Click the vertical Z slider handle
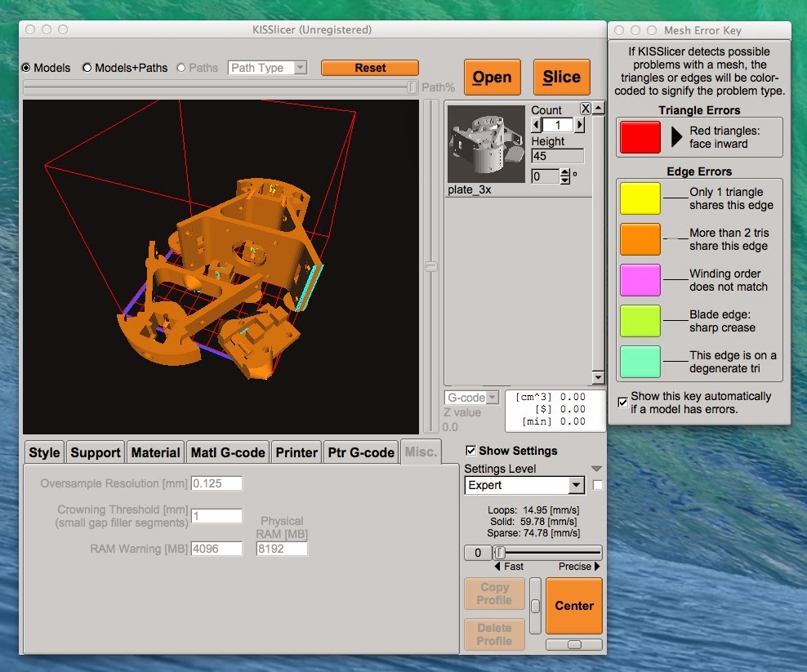The height and width of the screenshot is (672, 807). 430,266
